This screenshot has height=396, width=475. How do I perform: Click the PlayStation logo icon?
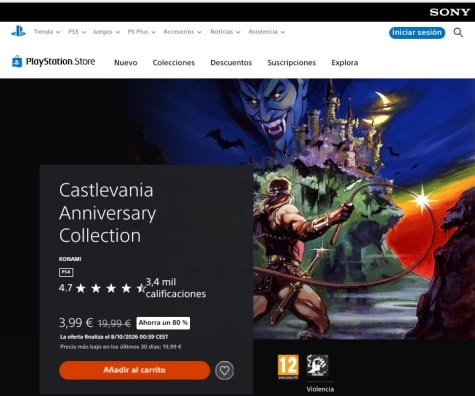[18, 31]
